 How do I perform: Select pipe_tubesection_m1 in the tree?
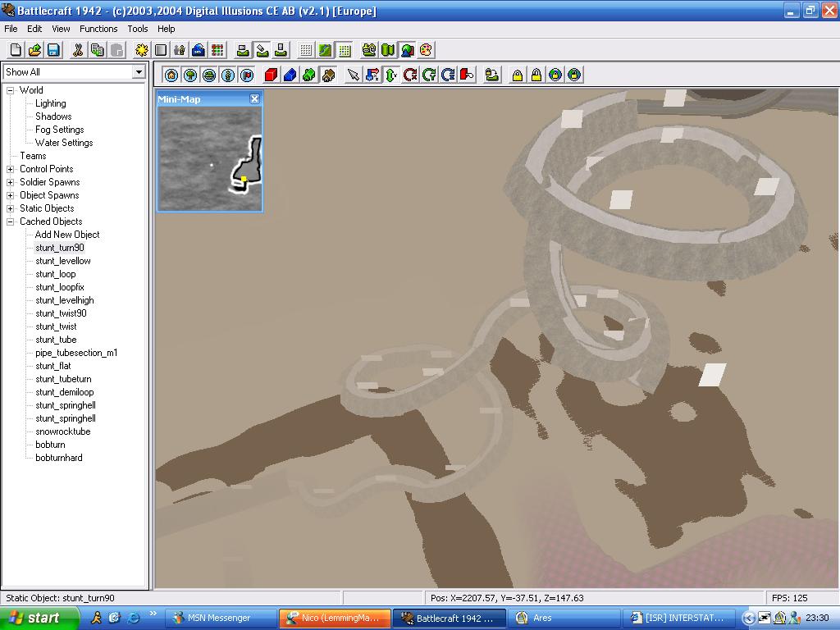[x=76, y=353]
